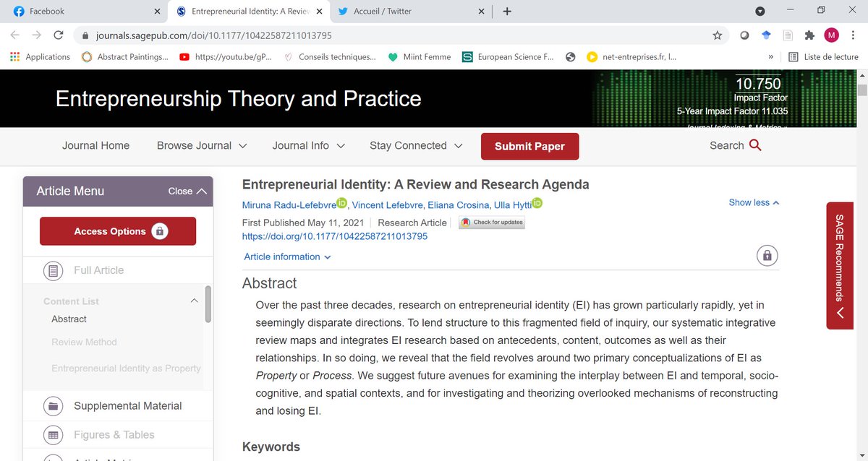Jump to Review Method section
The image size is (868, 461).
[84, 342]
